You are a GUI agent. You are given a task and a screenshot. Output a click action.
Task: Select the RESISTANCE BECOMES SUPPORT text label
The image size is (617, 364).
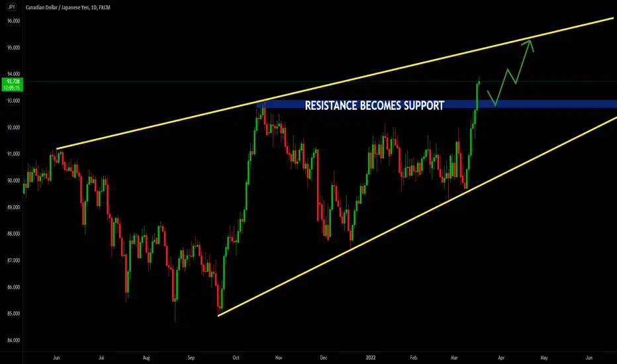(x=375, y=105)
